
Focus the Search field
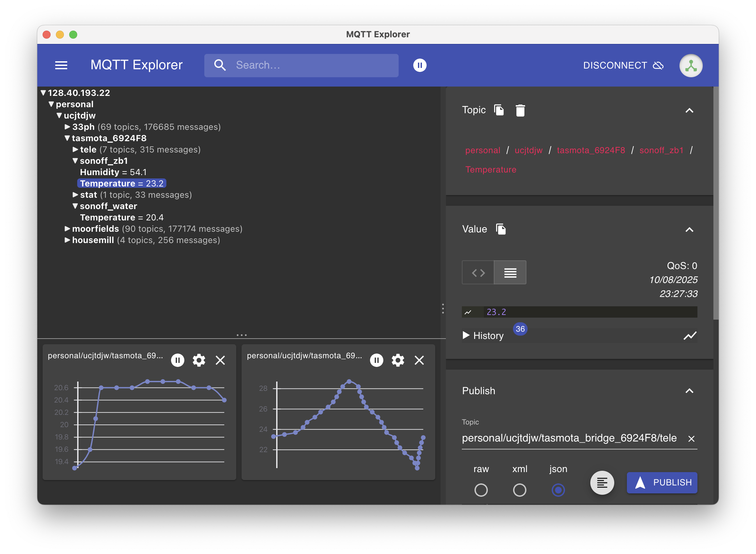pos(301,65)
